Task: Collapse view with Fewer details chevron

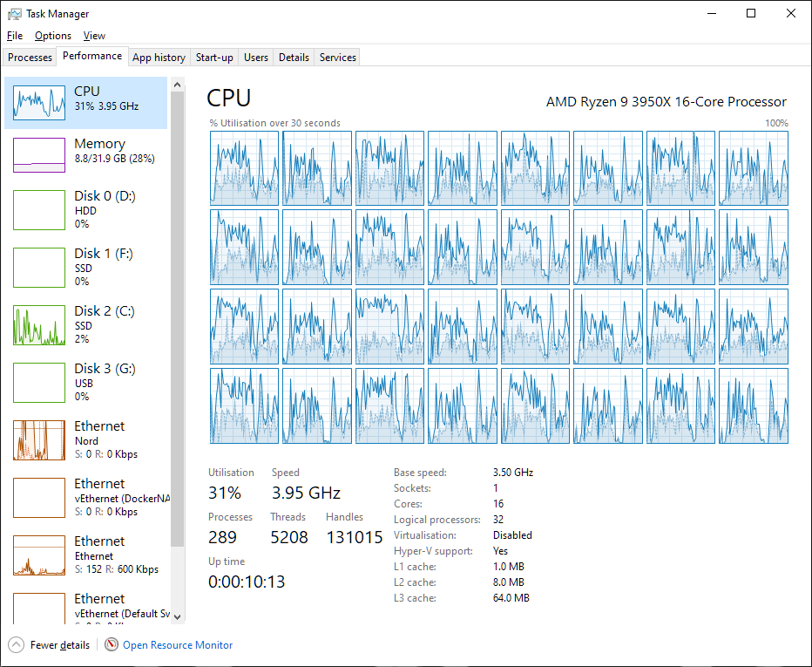Action: tap(17, 645)
